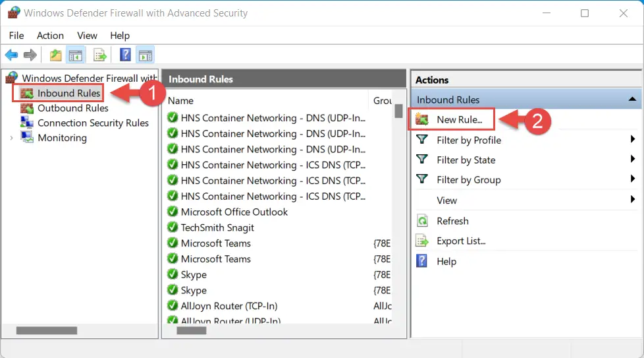644x358 pixels.
Task: Click Refresh in Actions pane
Action: pos(452,221)
